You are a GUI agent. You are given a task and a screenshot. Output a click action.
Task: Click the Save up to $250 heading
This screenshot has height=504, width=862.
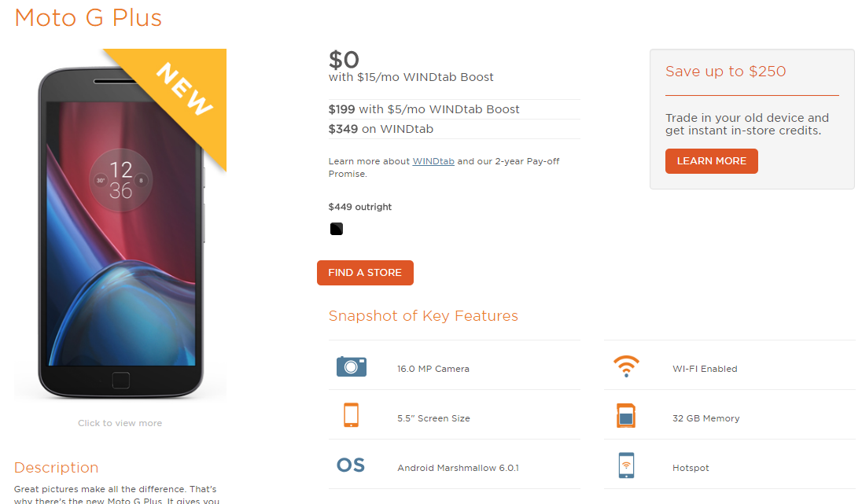(x=725, y=72)
